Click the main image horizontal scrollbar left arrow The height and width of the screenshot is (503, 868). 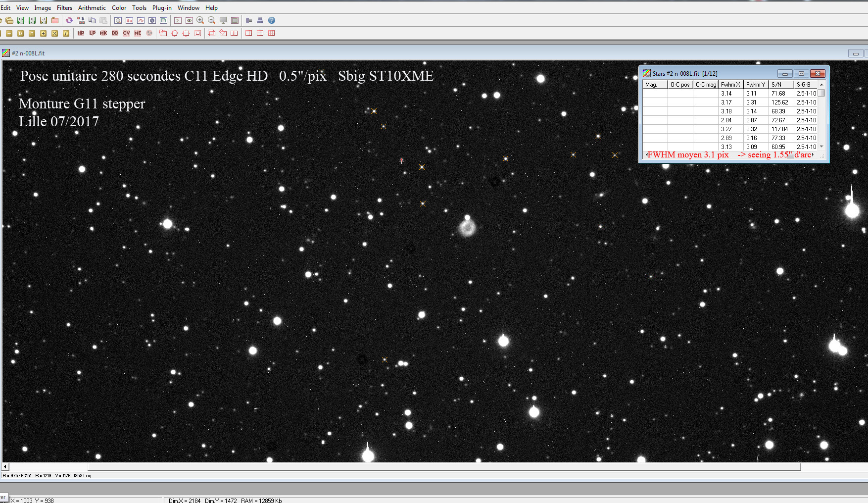pos(5,466)
